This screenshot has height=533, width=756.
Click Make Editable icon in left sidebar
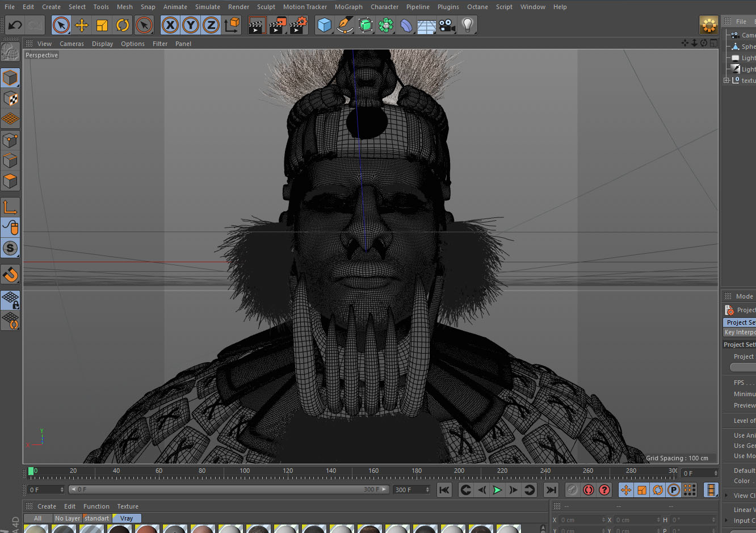pyautogui.click(x=10, y=52)
